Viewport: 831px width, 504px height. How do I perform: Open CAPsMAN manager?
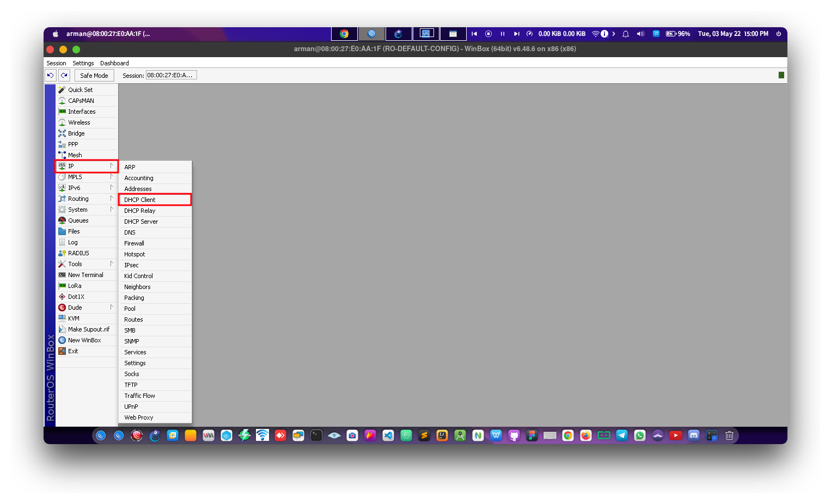coord(81,100)
